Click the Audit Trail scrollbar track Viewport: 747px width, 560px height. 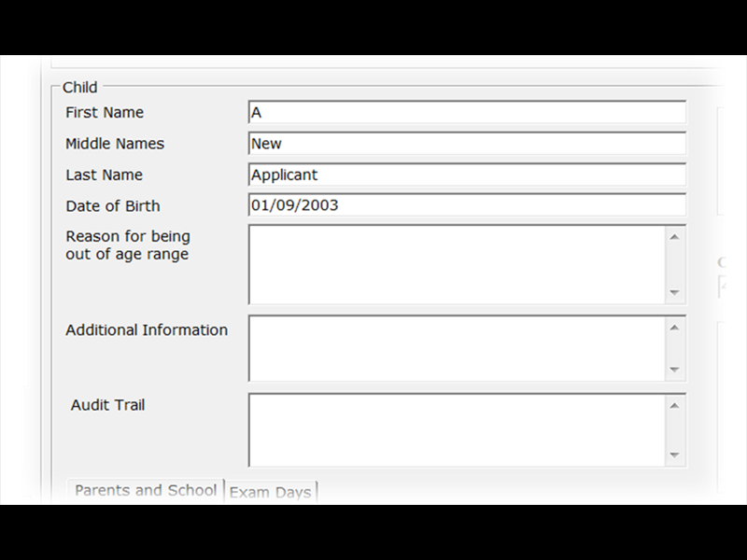click(x=674, y=430)
